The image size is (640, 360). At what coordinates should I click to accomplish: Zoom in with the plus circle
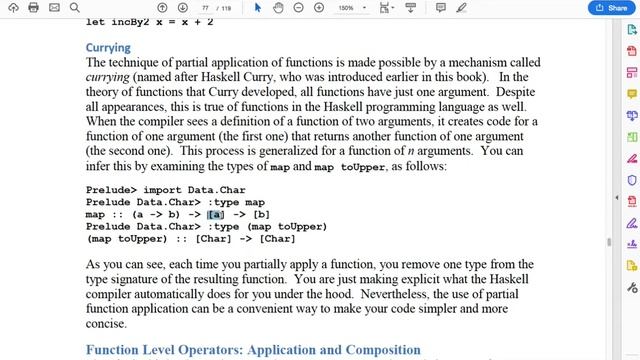click(319, 8)
